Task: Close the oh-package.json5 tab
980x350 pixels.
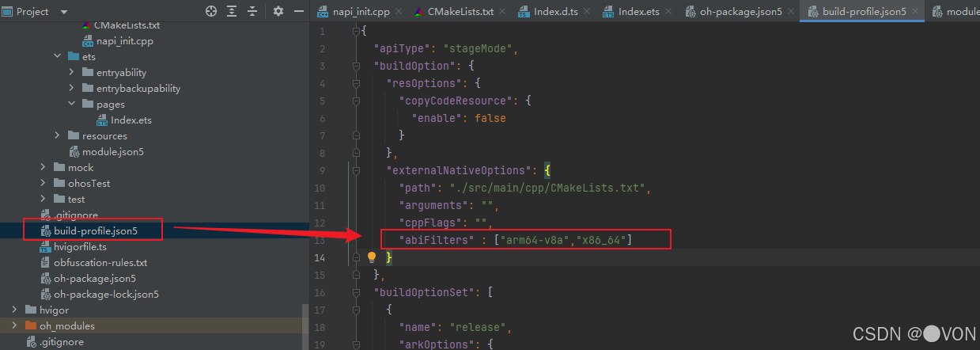Action: (791, 12)
